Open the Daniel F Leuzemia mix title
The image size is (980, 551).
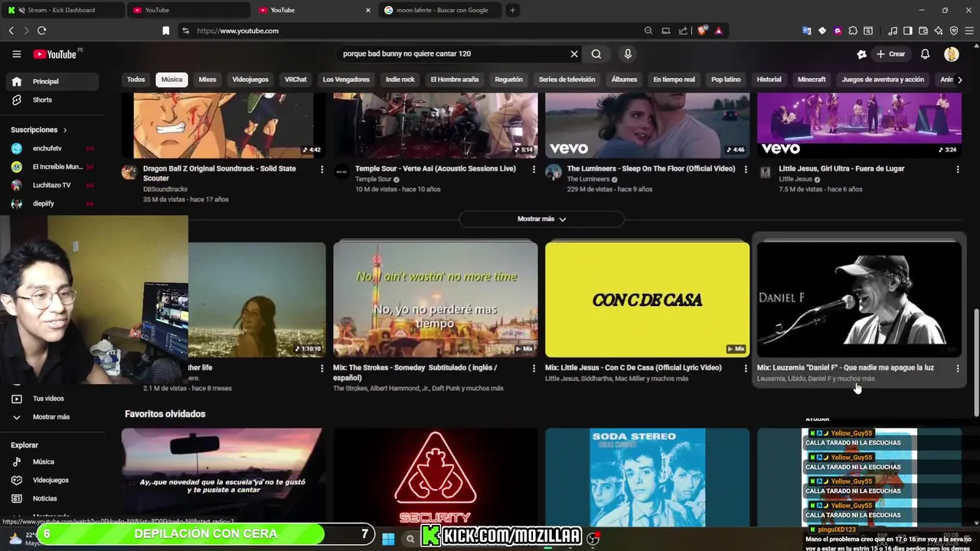[845, 368]
